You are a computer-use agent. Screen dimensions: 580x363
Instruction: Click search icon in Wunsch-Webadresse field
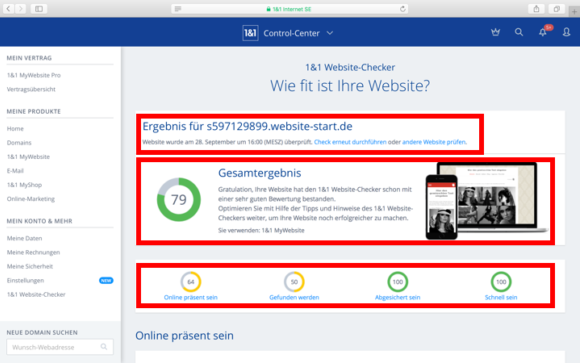click(x=104, y=347)
